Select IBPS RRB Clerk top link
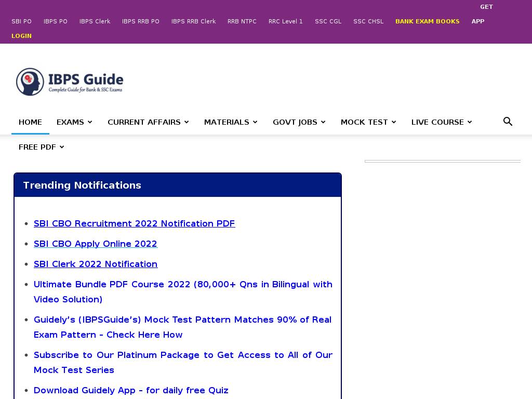 point(193,21)
